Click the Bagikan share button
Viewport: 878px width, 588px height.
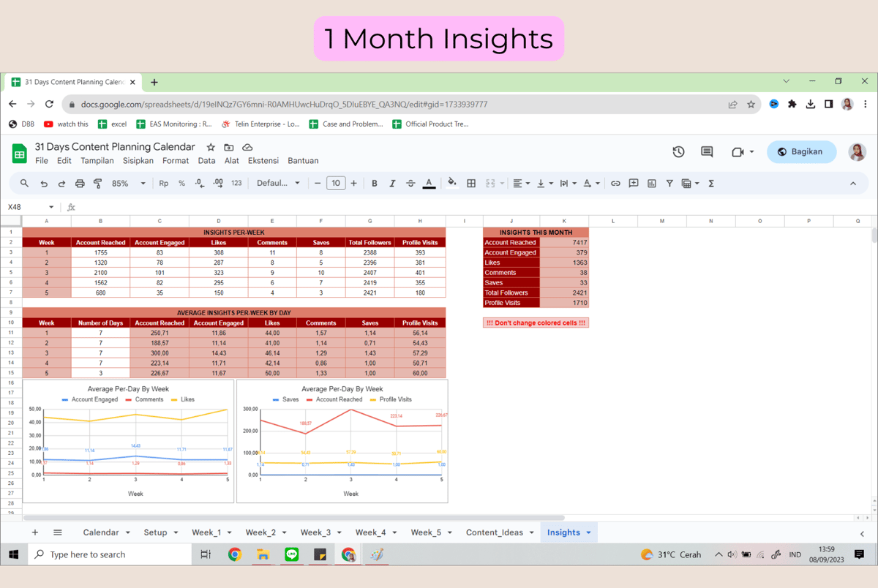[801, 151]
